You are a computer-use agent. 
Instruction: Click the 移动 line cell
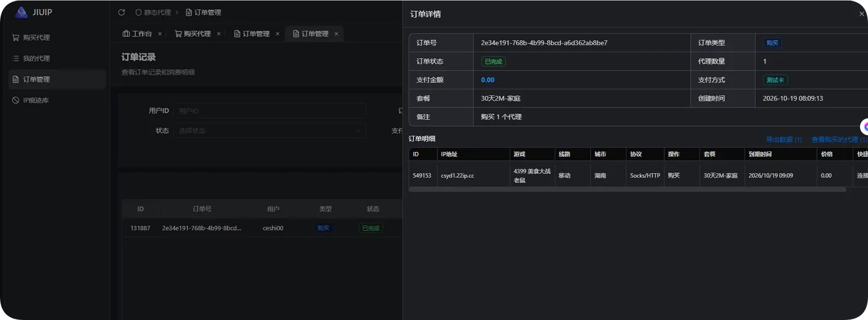(564, 176)
